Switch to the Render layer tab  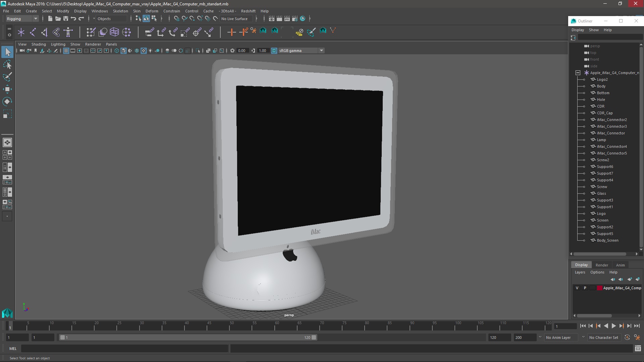tap(602, 265)
